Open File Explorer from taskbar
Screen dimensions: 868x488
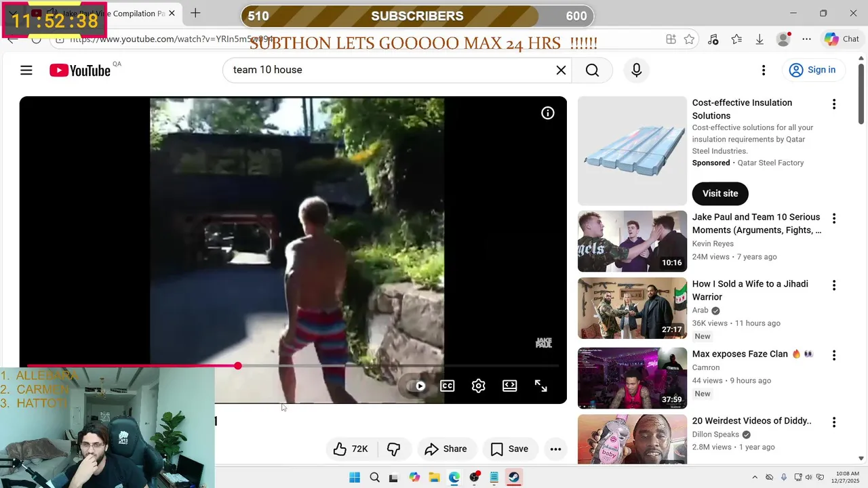[x=434, y=477]
